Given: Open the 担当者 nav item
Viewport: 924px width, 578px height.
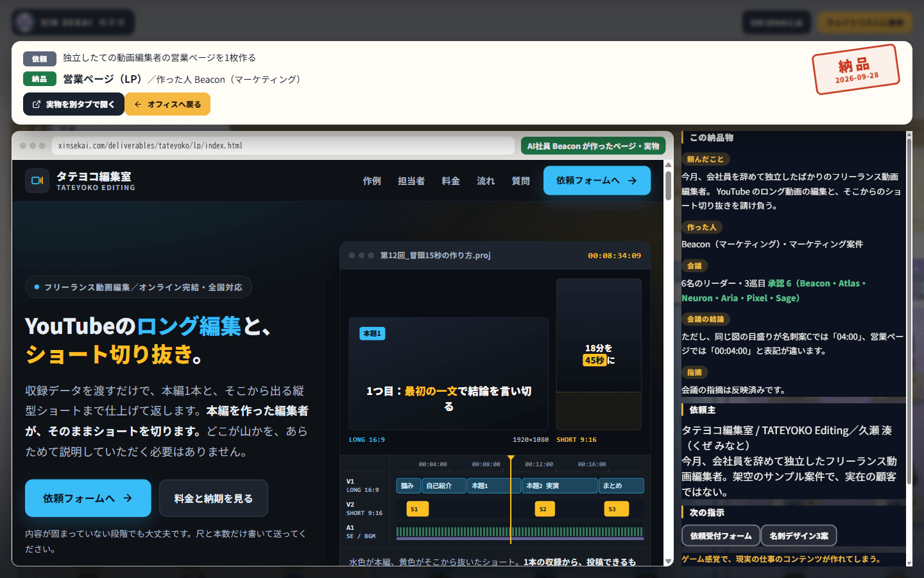Looking at the screenshot, I should (411, 181).
